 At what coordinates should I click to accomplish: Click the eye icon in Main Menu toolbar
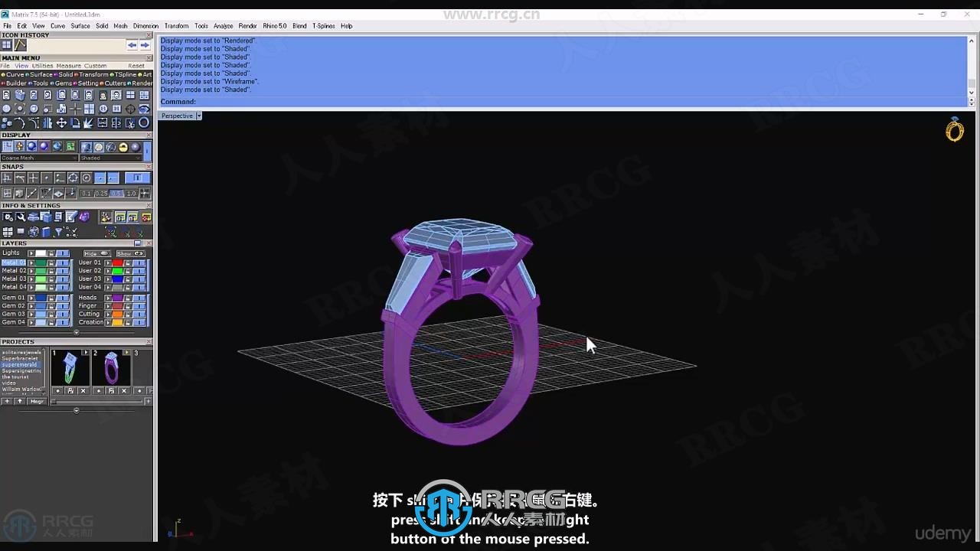point(144,109)
